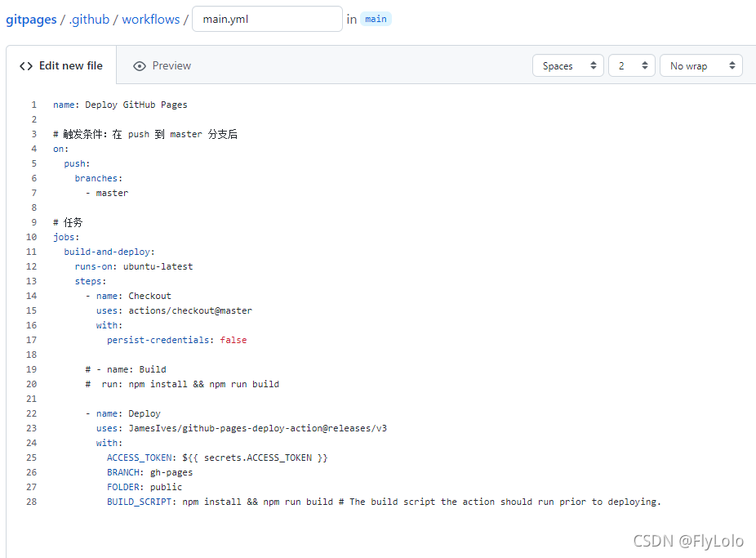The image size is (756, 558).
Task: Click the commented '# - name: Build' line
Action: click(126, 369)
